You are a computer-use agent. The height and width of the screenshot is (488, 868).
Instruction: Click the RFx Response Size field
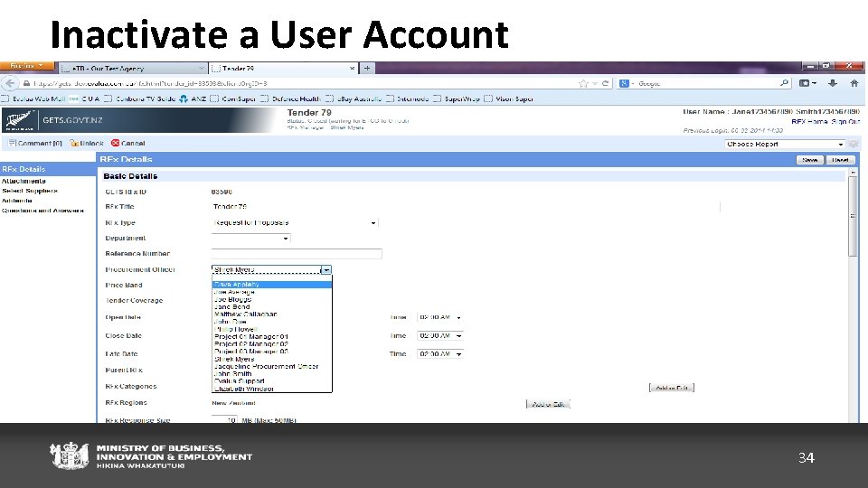coord(224,420)
